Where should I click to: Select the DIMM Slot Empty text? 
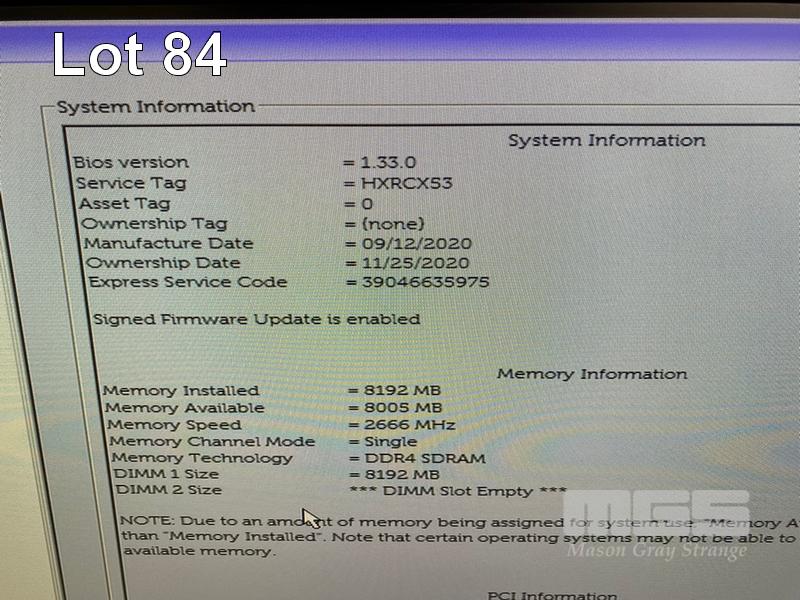click(458, 491)
